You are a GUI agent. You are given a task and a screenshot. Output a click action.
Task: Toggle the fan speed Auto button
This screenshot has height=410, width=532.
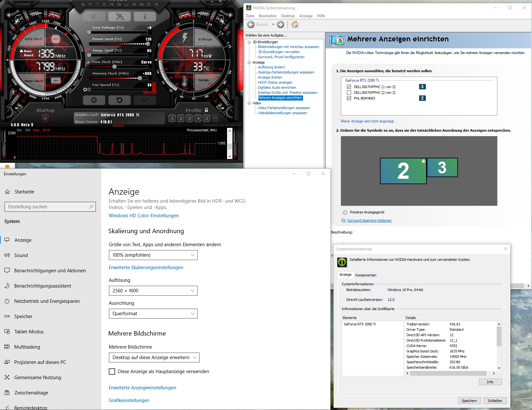[150, 93]
